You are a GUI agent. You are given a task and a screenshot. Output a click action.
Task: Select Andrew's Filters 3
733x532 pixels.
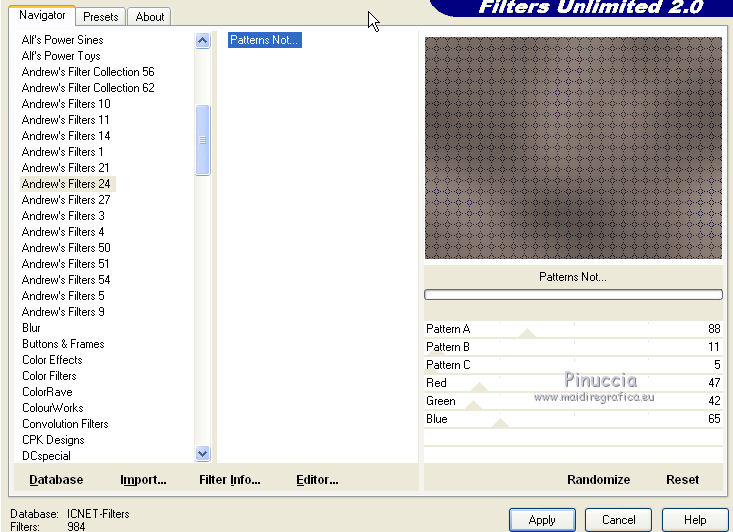point(63,216)
